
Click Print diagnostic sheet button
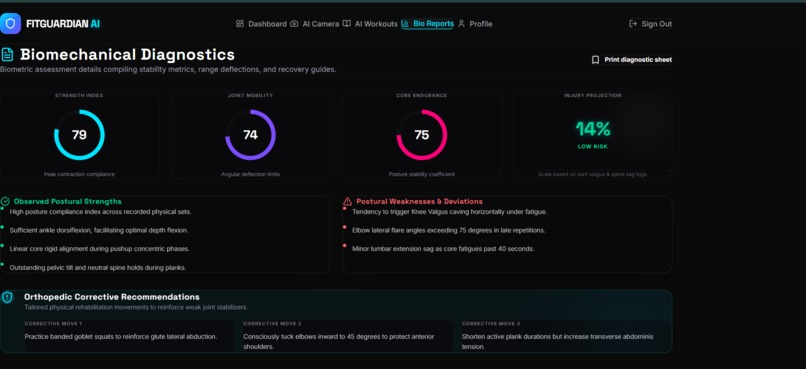[632, 60]
